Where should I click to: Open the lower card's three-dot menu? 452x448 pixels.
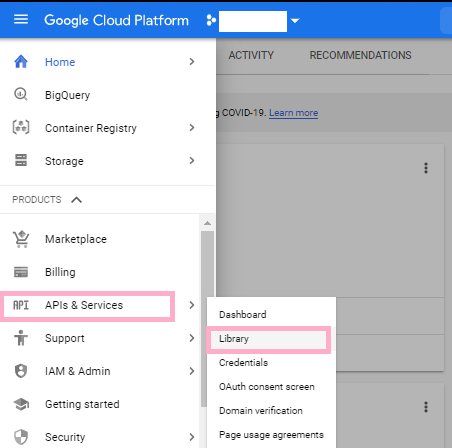pos(426,407)
